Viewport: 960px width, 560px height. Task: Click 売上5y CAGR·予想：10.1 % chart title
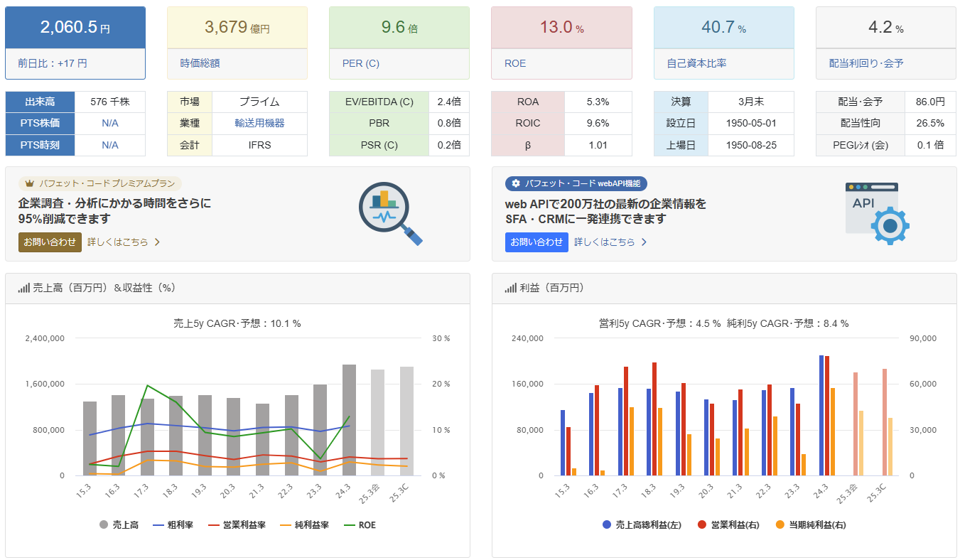click(x=237, y=323)
